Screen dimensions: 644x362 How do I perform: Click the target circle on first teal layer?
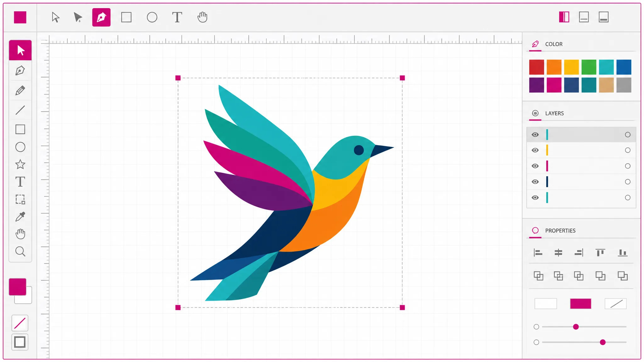tap(628, 135)
